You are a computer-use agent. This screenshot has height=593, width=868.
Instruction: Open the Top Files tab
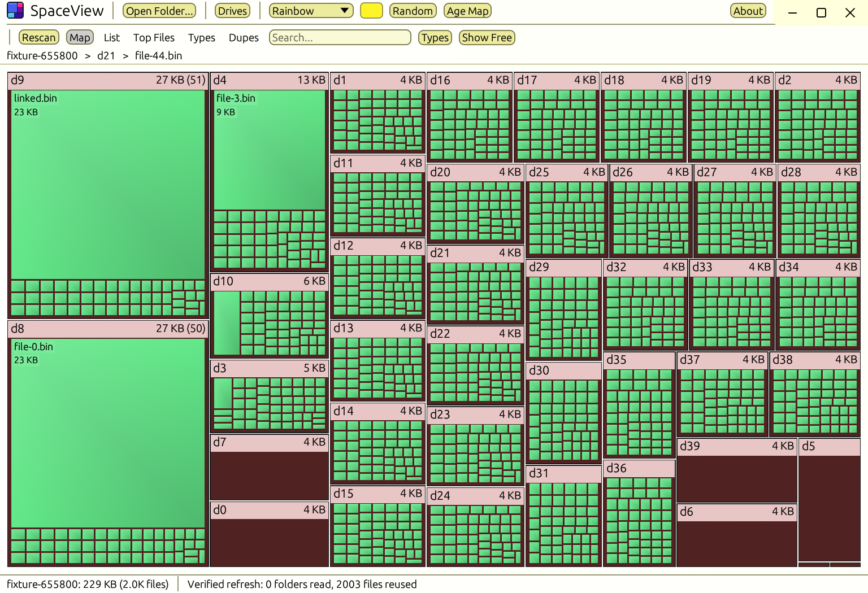pyautogui.click(x=154, y=37)
